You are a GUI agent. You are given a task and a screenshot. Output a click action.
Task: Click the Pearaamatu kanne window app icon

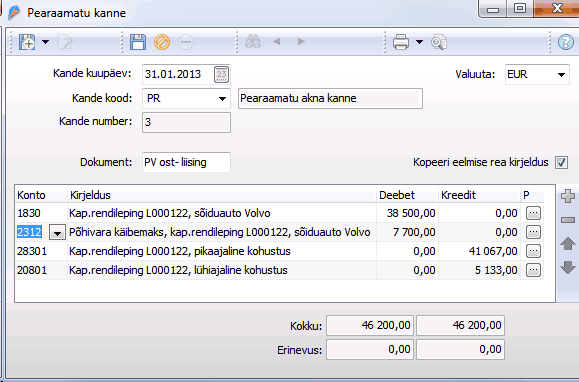14,13
